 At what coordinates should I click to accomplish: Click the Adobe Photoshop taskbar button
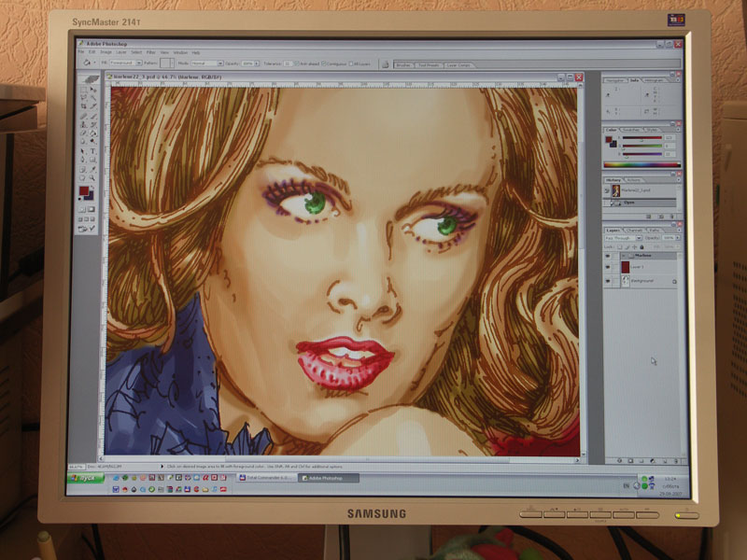(x=329, y=478)
